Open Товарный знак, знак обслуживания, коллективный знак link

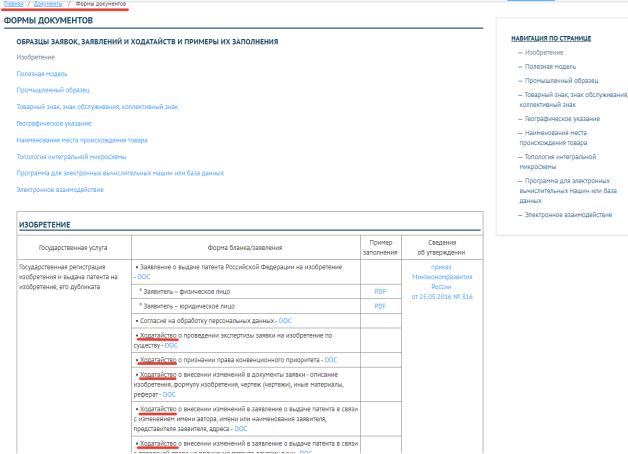pyautogui.click(x=97, y=107)
